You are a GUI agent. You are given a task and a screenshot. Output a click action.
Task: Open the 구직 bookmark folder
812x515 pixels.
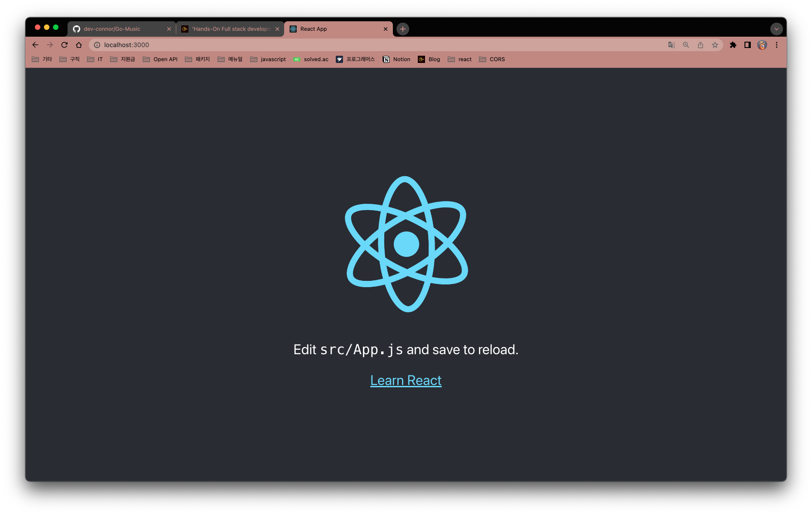point(70,59)
